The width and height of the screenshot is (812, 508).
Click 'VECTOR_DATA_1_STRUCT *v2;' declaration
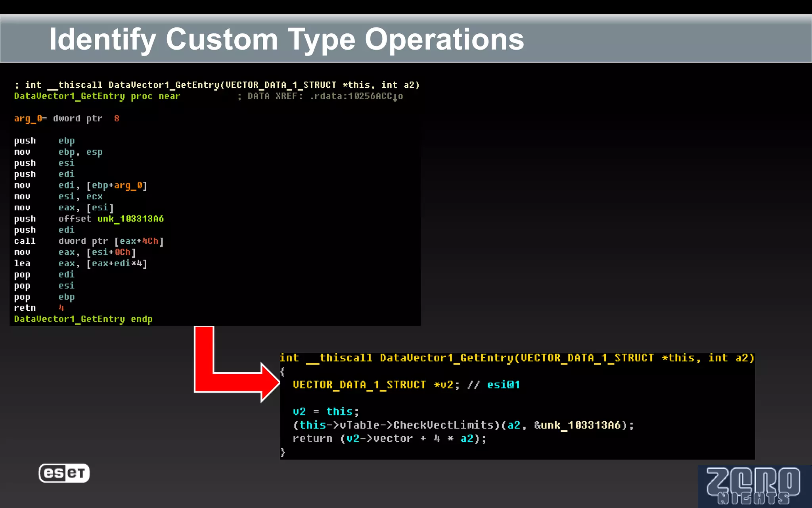tap(376, 385)
